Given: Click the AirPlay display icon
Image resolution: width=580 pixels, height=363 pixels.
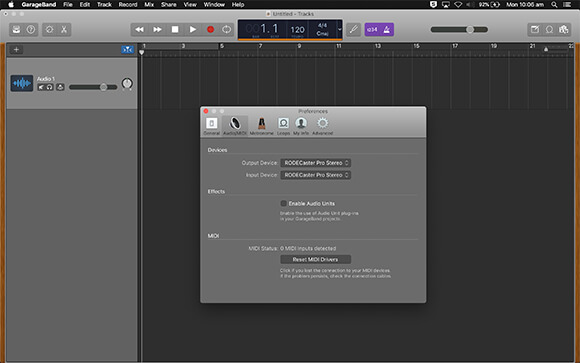Looking at the screenshot, I should 446,4.
